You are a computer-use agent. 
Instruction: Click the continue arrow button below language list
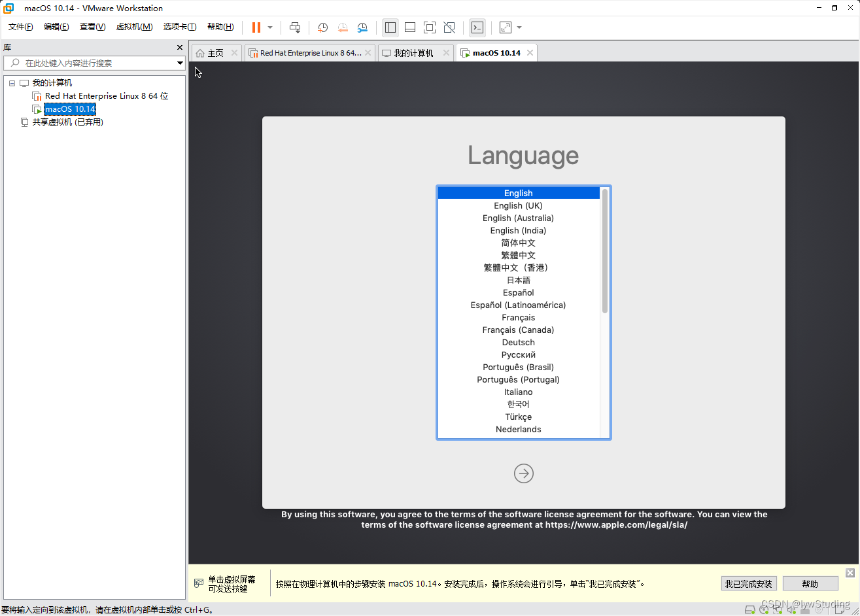click(524, 473)
